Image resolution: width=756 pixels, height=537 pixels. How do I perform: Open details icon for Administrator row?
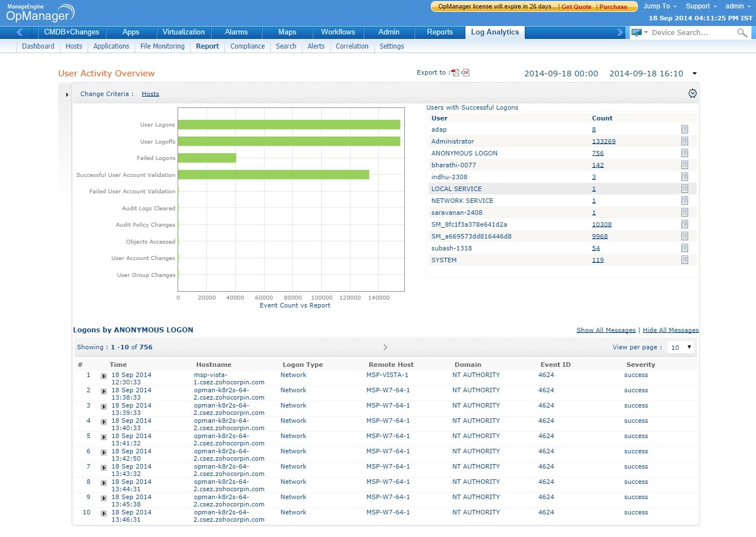[685, 141]
